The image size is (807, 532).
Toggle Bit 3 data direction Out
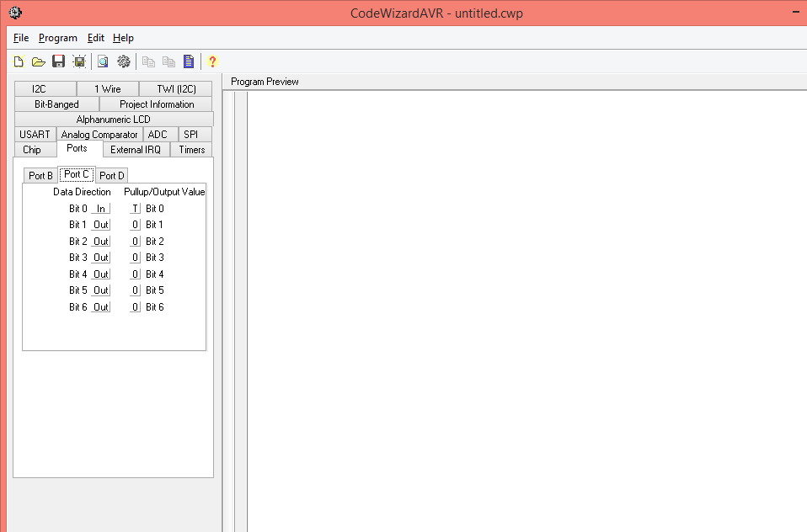[101, 258]
